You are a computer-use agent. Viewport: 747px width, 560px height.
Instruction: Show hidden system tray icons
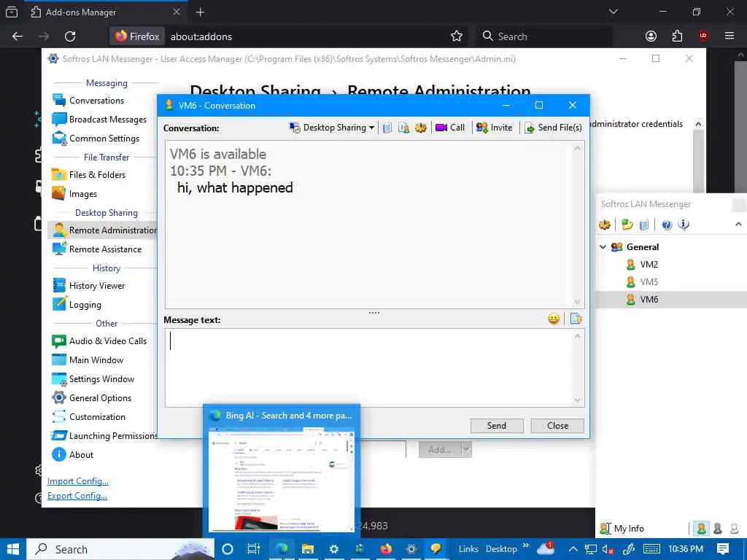(x=573, y=549)
